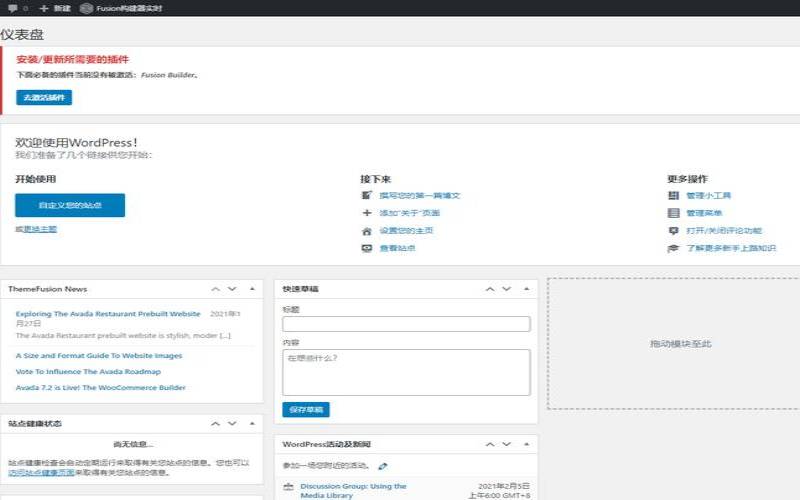
Task: Click the view-site monitor icon
Action: coord(366,248)
